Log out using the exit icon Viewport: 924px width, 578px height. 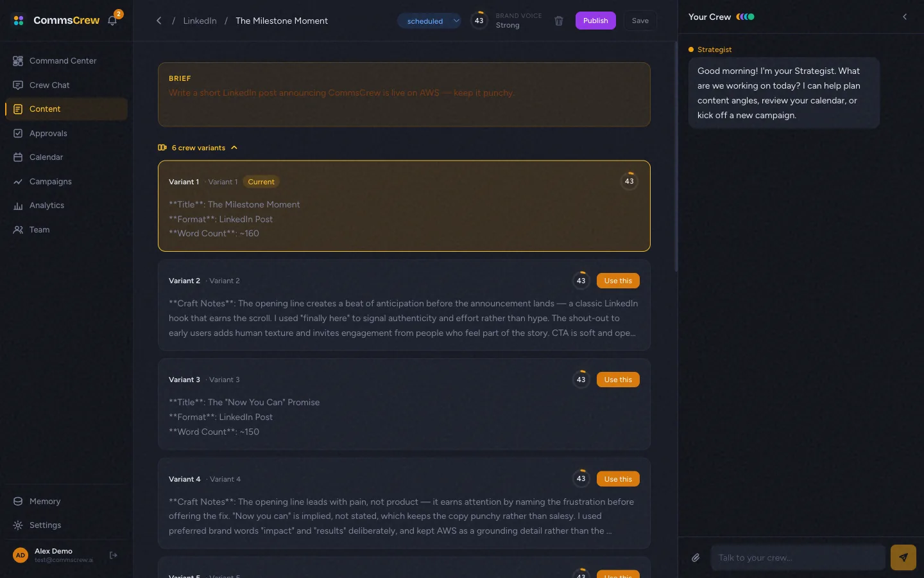114,555
